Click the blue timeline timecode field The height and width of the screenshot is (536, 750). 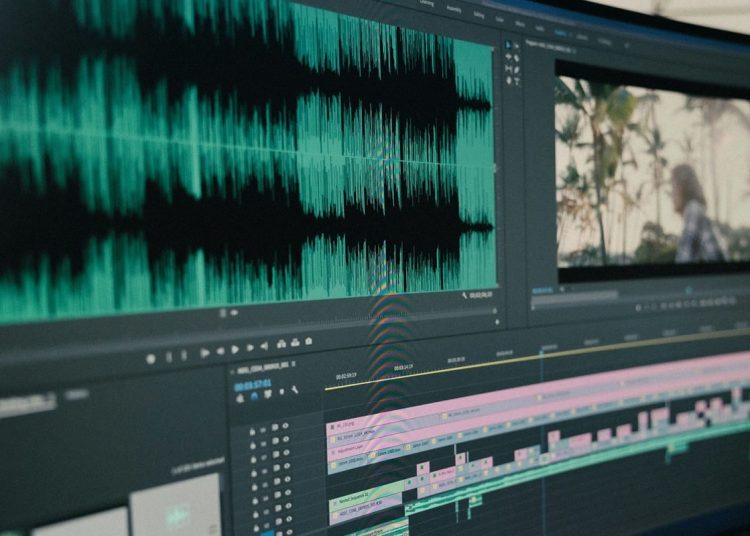[252, 384]
